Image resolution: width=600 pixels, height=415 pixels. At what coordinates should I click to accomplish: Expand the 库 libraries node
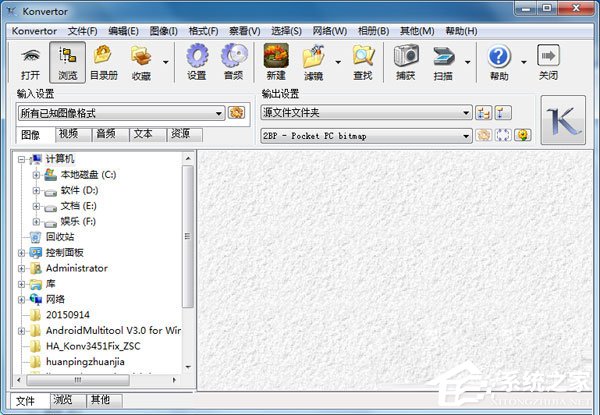coord(21,284)
